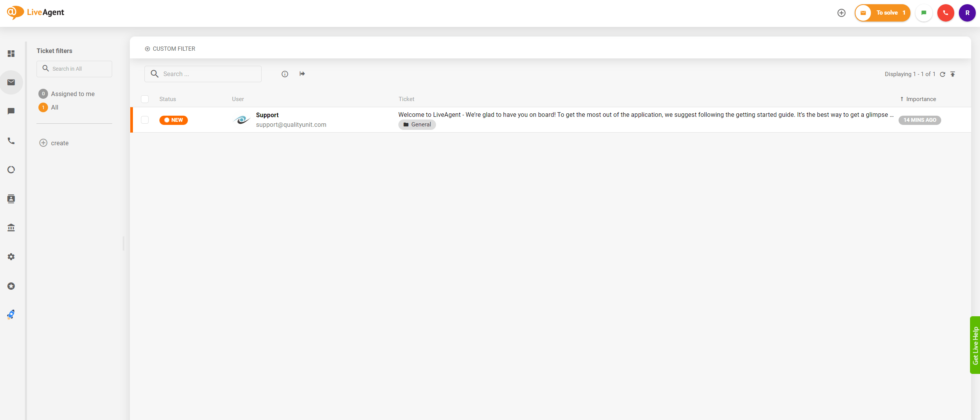Select Assigned to me filter
980x420 pixels.
click(x=73, y=94)
